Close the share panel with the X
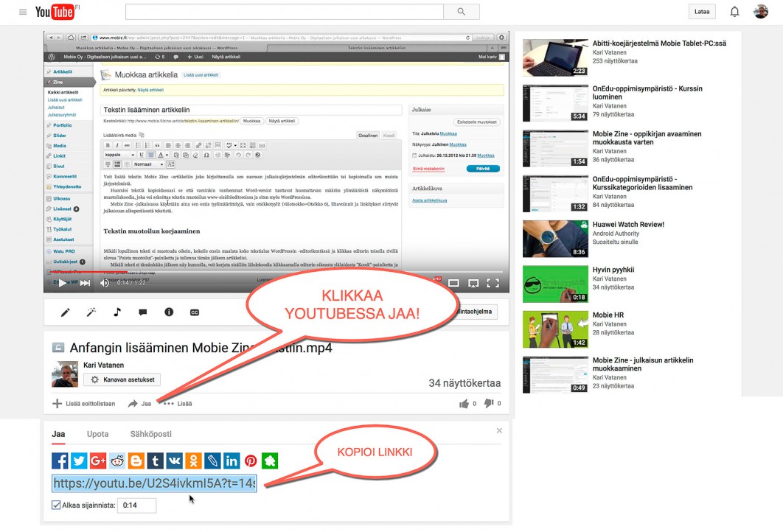The height and width of the screenshot is (532, 783). click(x=499, y=431)
